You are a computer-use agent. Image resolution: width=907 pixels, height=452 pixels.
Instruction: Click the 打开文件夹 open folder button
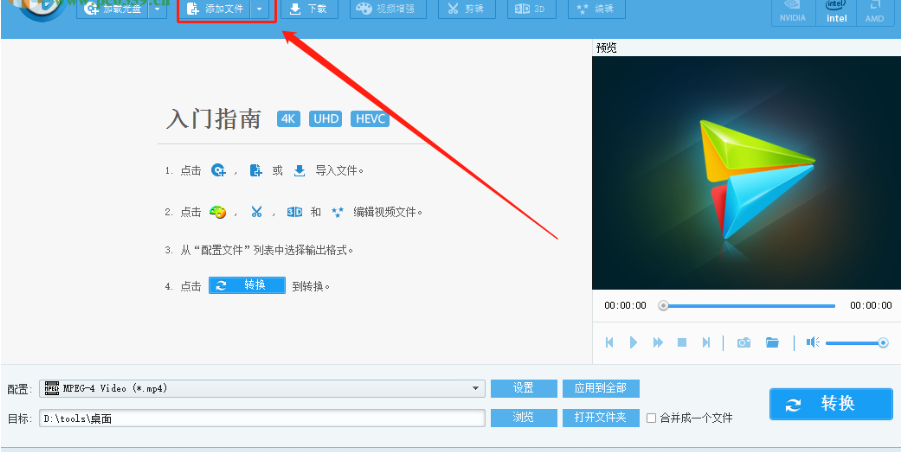(601, 418)
